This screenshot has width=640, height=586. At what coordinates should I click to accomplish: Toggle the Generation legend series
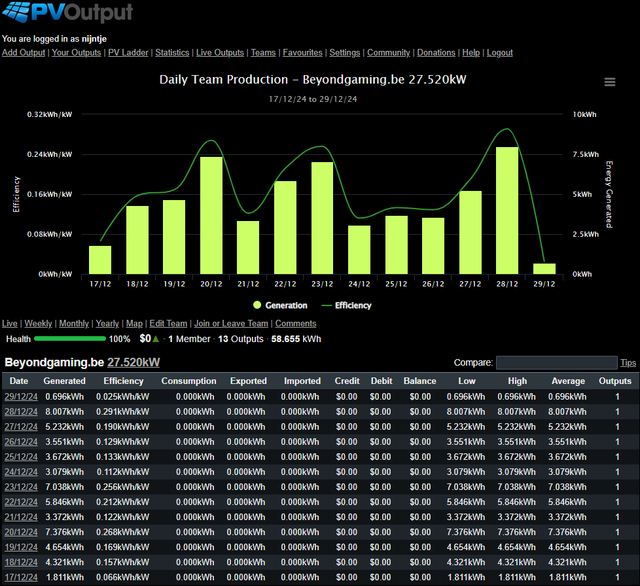coord(280,305)
